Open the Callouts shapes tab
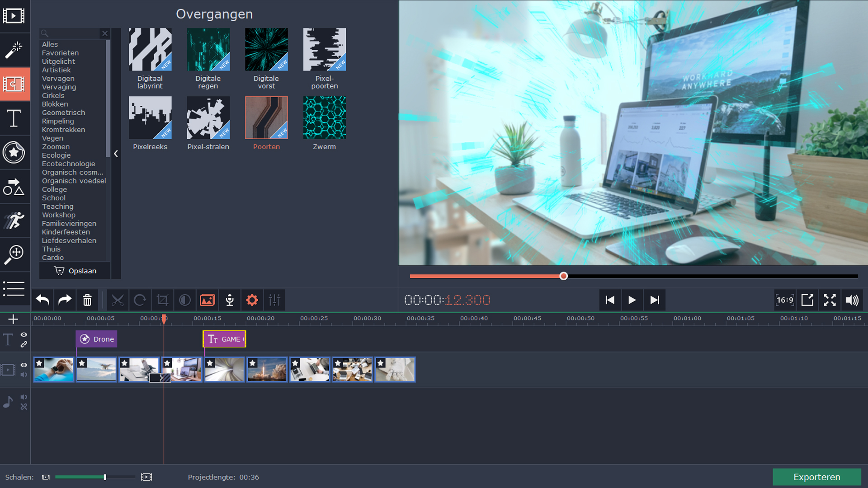The image size is (868, 488). coord(14,187)
